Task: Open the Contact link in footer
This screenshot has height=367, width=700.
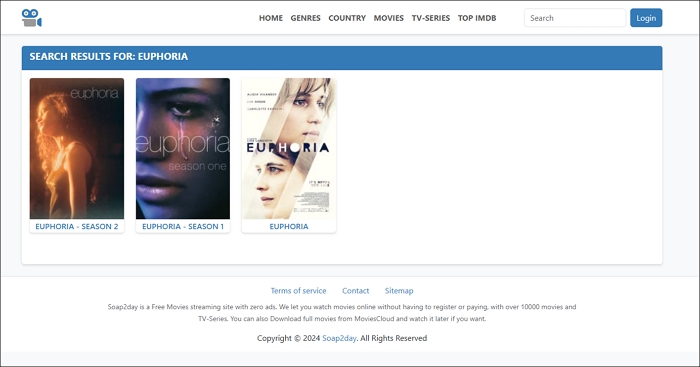Action: click(355, 291)
